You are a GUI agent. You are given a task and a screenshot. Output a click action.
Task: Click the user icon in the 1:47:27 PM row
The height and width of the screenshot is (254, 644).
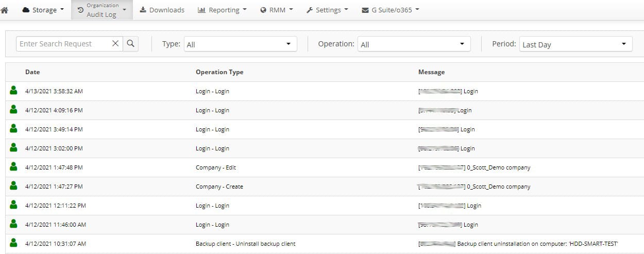tap(13, 186)
